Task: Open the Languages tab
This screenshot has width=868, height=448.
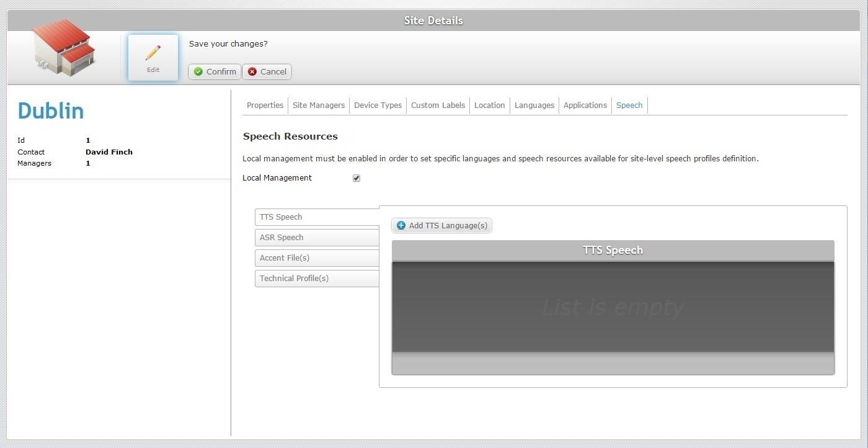Action: [534, 105]
